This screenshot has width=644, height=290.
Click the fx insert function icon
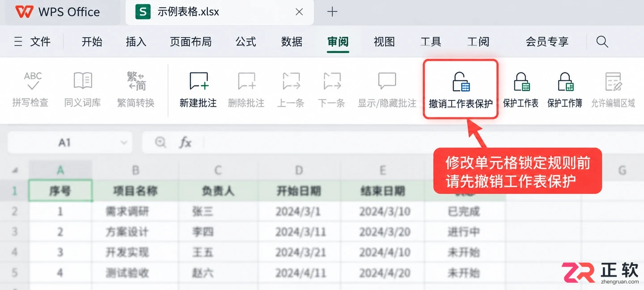click(185, 143)
